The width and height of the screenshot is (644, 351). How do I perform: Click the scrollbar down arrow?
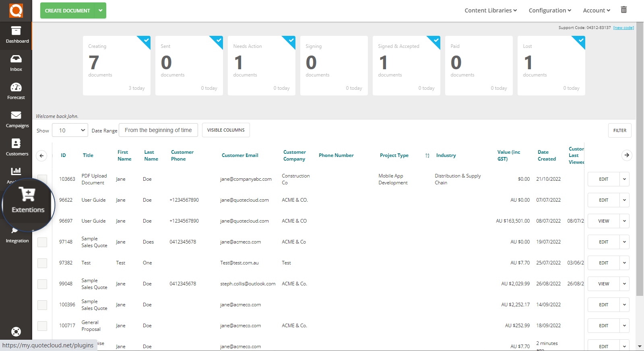coord(640,346)
